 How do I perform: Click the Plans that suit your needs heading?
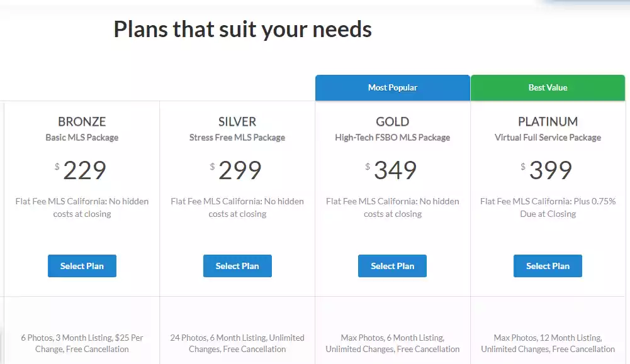click(242, 29)
